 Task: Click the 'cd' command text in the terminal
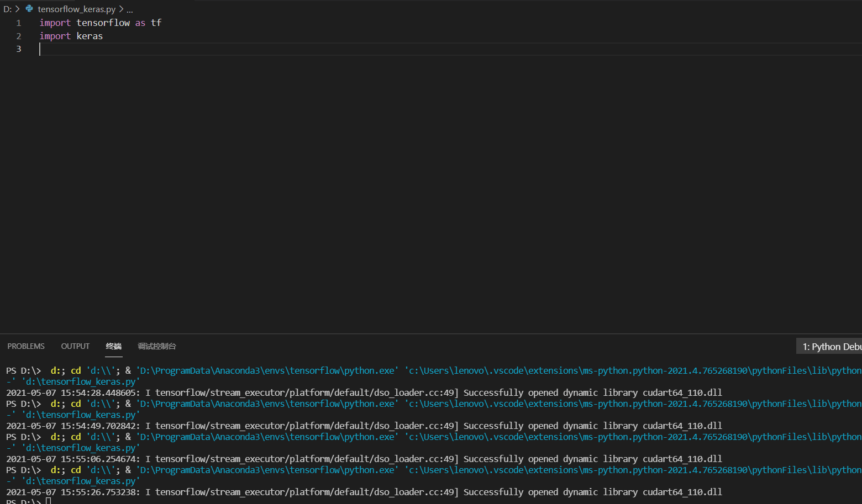[x=76, y=370]
